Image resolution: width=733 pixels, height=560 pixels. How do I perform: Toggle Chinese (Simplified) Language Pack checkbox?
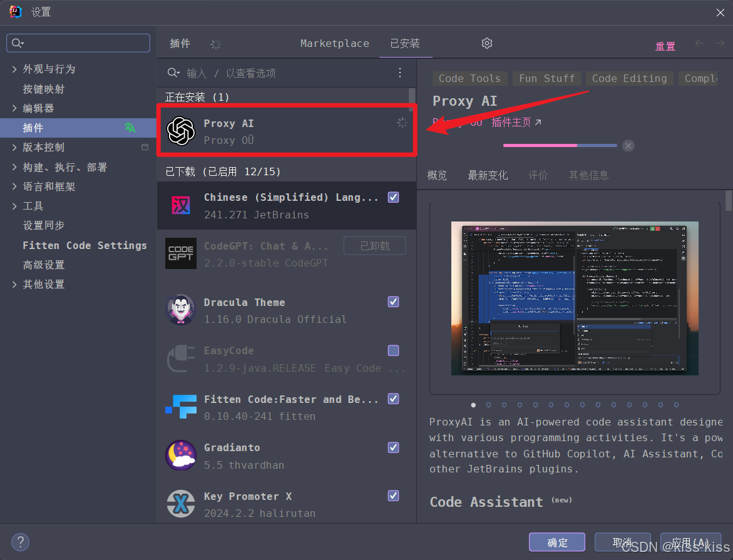pyautogui.click(x=394, y=197)
